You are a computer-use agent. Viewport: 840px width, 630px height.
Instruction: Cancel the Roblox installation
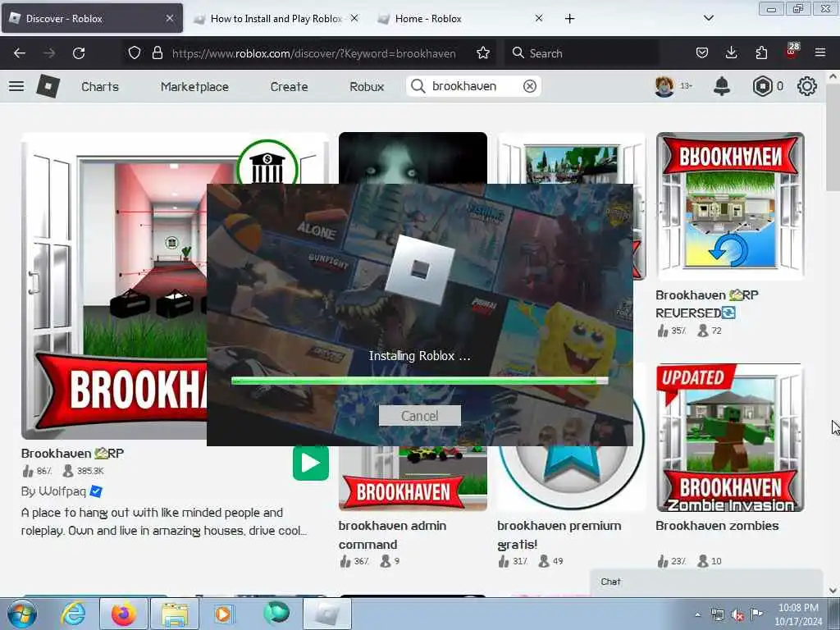419,416
